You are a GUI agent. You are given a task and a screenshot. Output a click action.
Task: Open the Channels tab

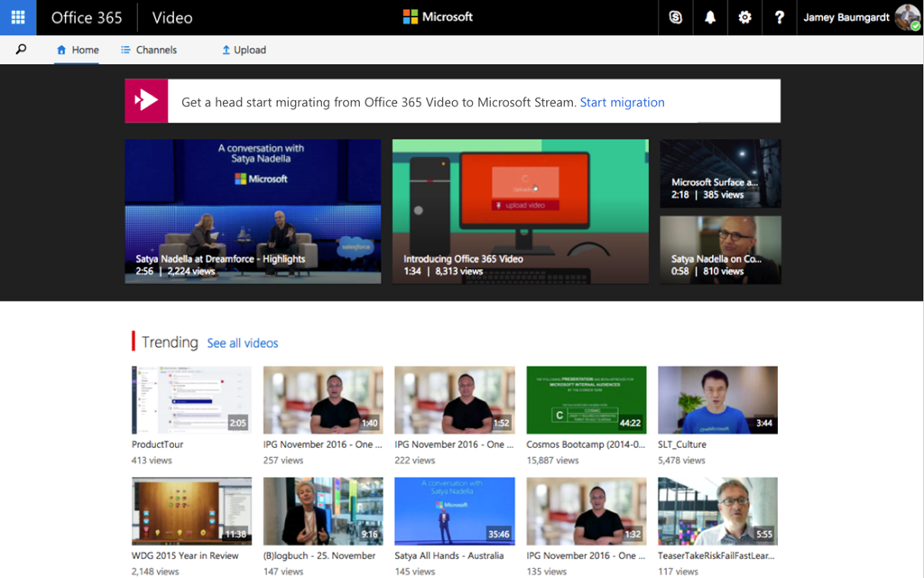[x=149, y=50]
